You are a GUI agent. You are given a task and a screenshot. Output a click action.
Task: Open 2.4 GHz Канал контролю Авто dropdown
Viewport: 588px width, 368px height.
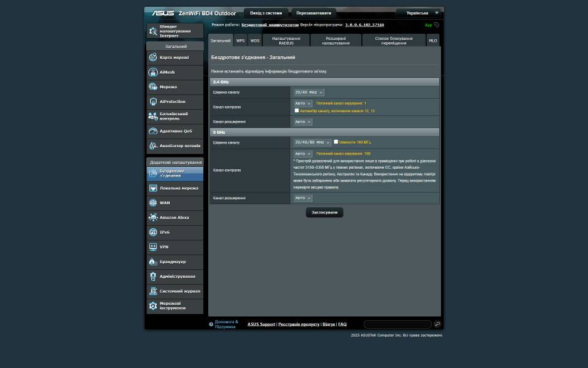303,104
